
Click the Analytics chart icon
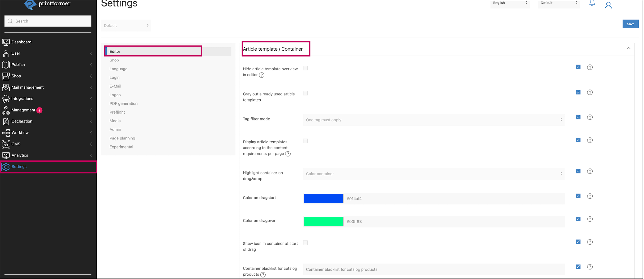coord(6,155)
